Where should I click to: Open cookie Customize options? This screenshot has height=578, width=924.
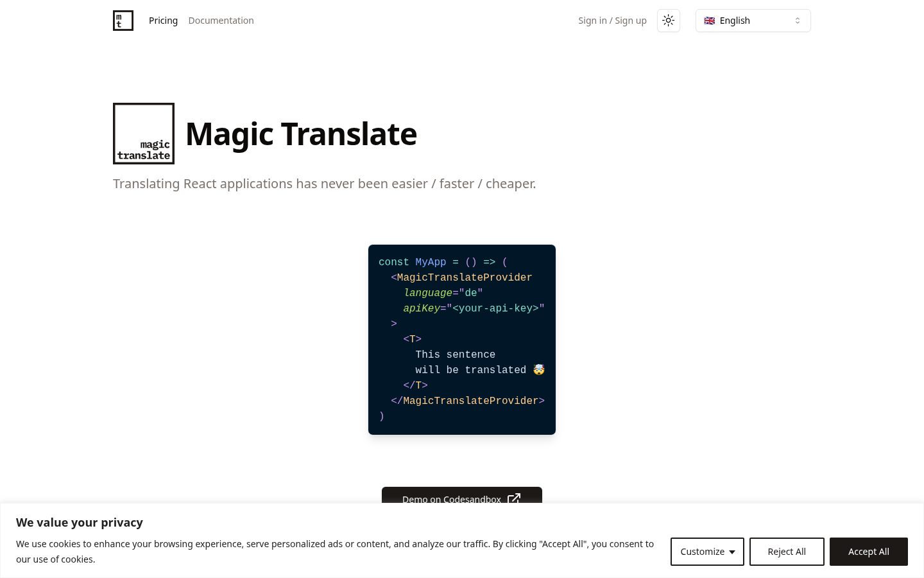pos(707,552)
